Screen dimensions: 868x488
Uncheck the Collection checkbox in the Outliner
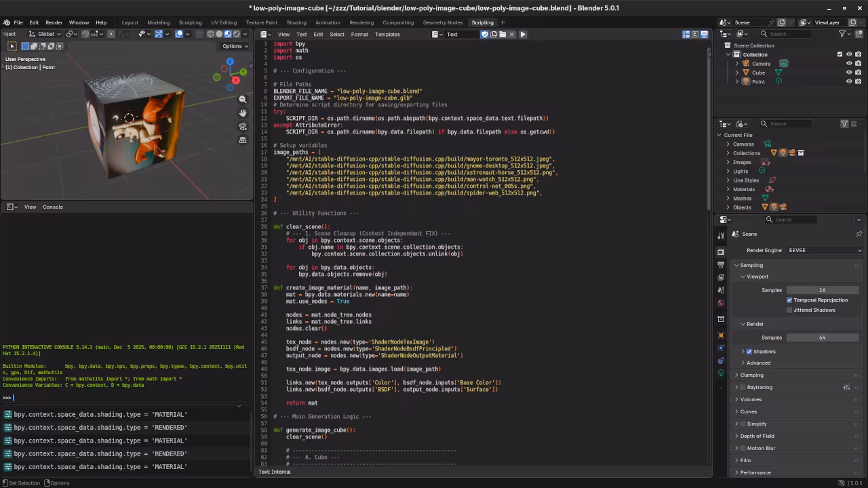pos(840,54)
